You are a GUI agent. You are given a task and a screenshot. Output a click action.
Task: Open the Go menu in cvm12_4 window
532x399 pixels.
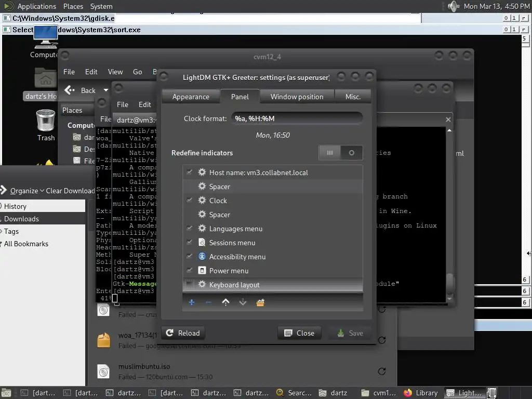(137, 72)
